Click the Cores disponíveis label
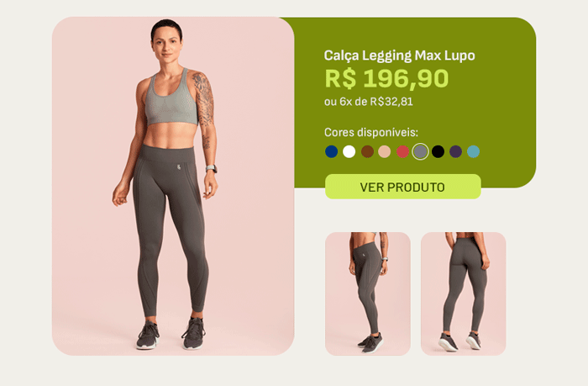588x386 pixels. (371, 133)
